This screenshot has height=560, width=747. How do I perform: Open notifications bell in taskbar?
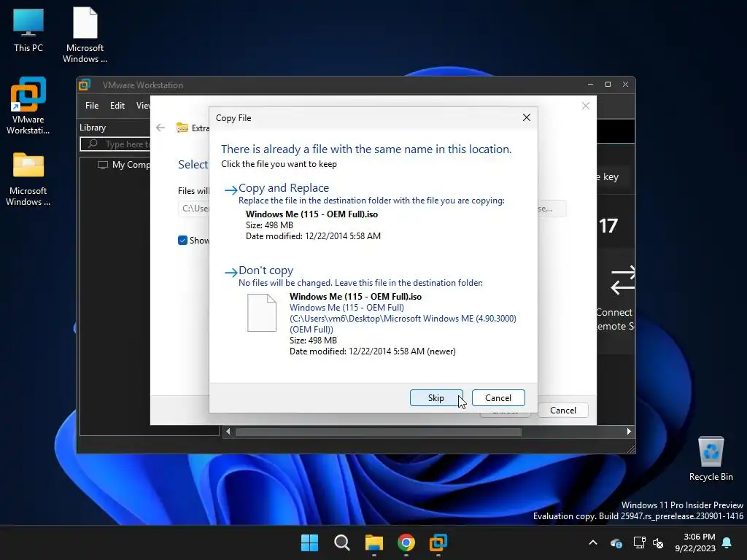click(x=727, y=542)
